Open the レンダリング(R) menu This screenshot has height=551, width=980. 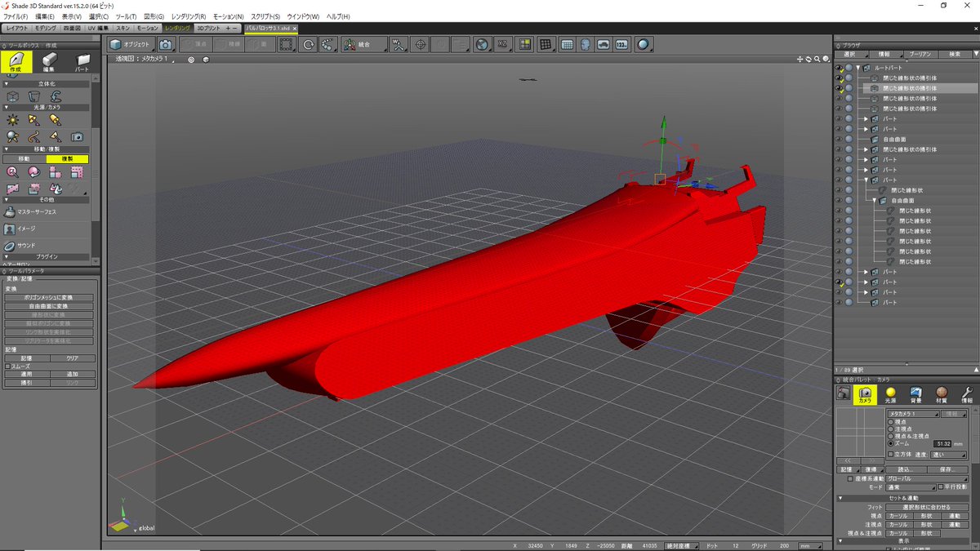coord(188,16)
